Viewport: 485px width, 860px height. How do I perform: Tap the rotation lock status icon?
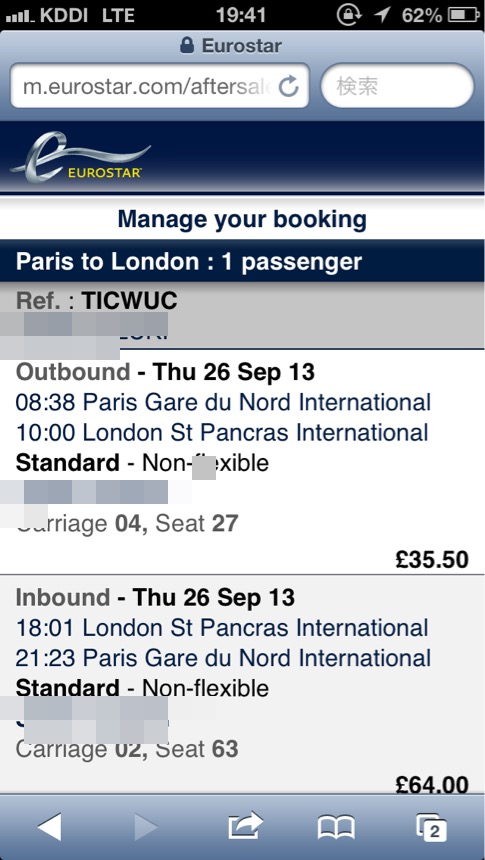[x=349, y=15]
